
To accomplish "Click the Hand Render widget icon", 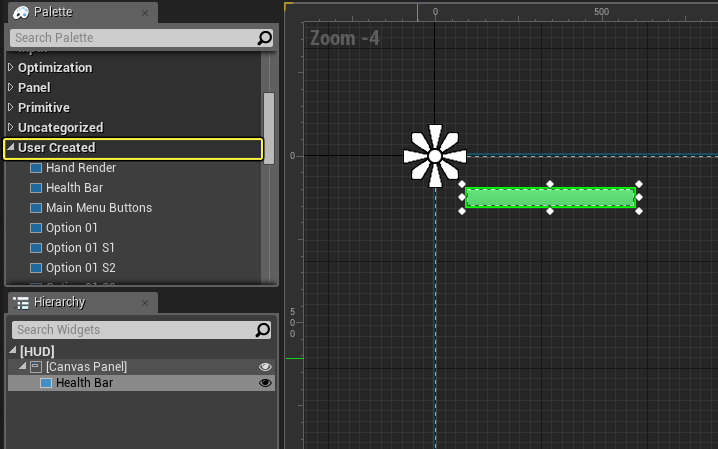I will [x=36, y=168].
